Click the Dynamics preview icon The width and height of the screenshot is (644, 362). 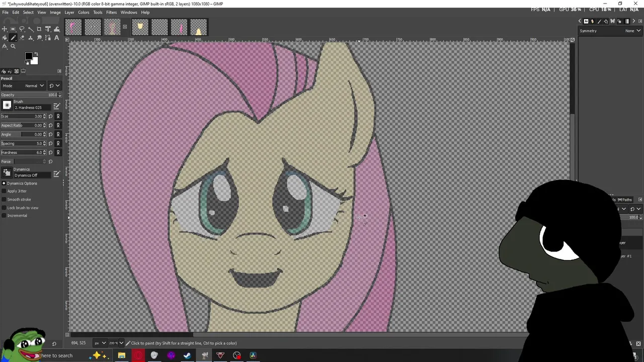(x=7, y=173)
